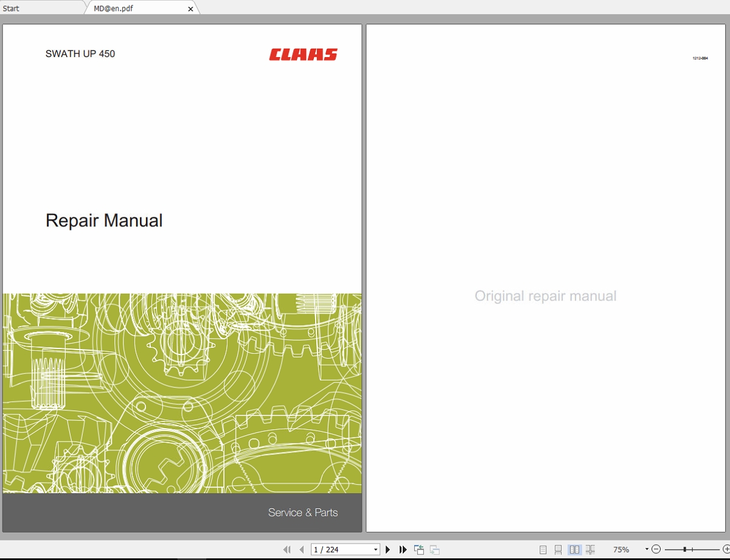Screen dimensions: 730x560
Task: Close the MD@en.pdf tab
Action: coord(190,8)
